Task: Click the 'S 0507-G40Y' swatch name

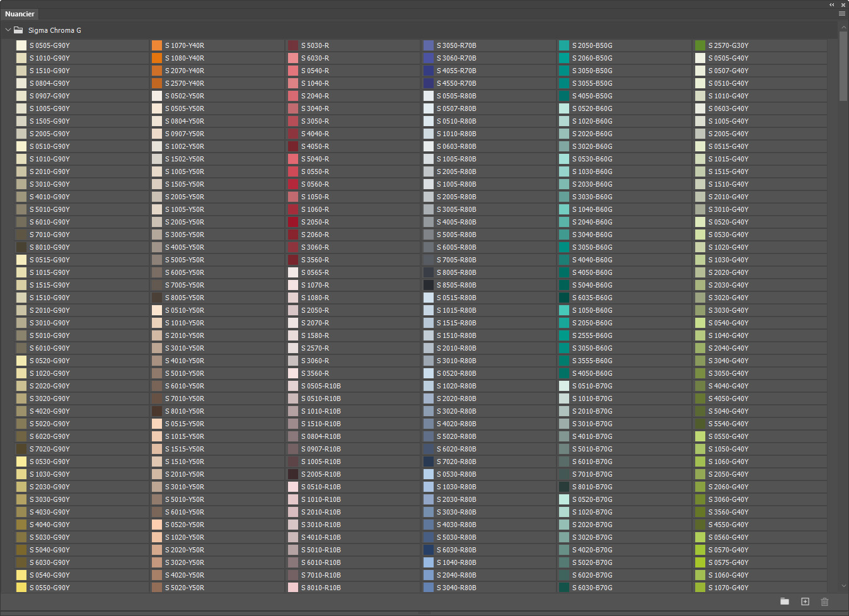Action: pyautogui.click(x=729, y=71)
